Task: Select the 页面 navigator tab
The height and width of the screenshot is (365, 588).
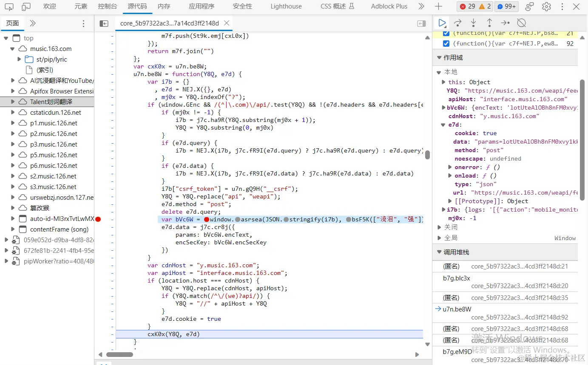Action: [x=12, y=23]
